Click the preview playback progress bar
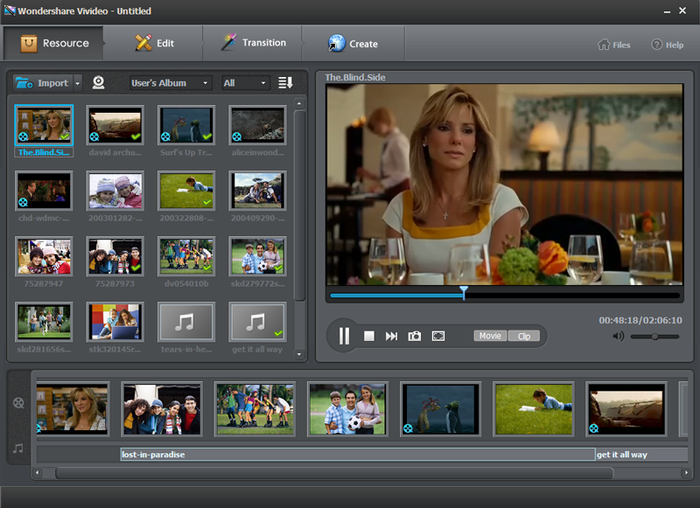This screenshot has height=508, width=700. (x=504, y=295)
